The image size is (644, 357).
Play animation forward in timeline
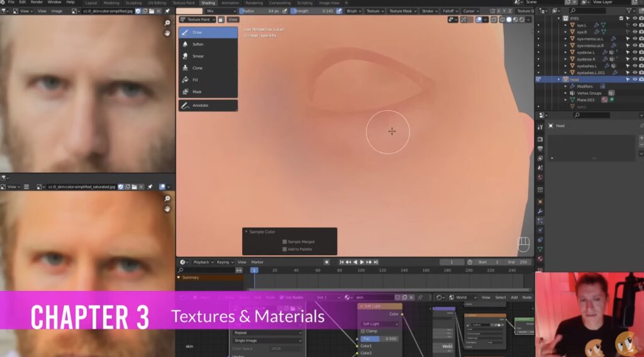coord(362,262)
